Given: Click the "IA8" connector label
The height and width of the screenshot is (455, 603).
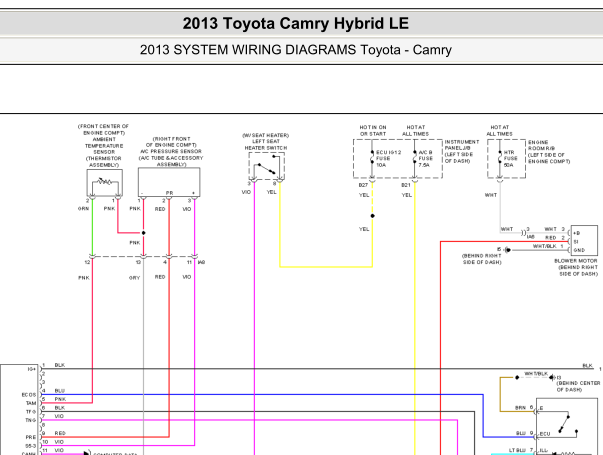Looking at the screenshot, I should [201, 262].
